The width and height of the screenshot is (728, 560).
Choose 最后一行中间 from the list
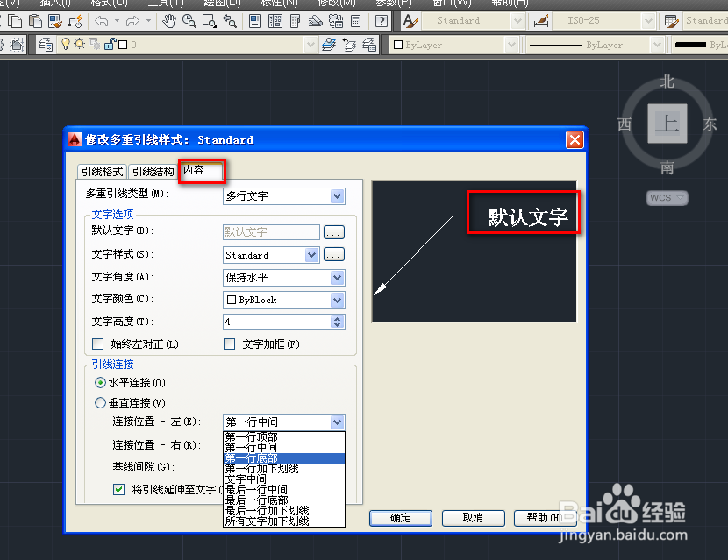284,490
